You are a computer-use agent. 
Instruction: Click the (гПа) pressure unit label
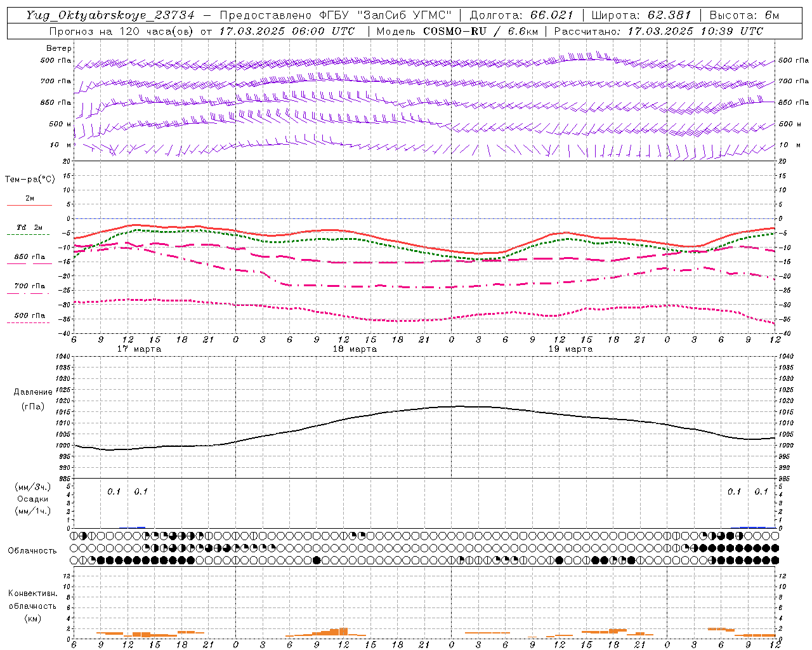33,406
